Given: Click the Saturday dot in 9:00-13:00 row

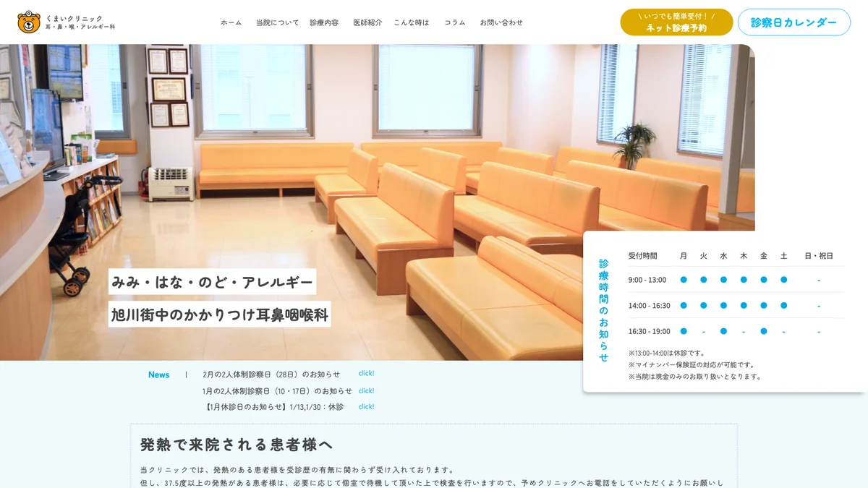Looking at the screenshot, I should 783,279.
